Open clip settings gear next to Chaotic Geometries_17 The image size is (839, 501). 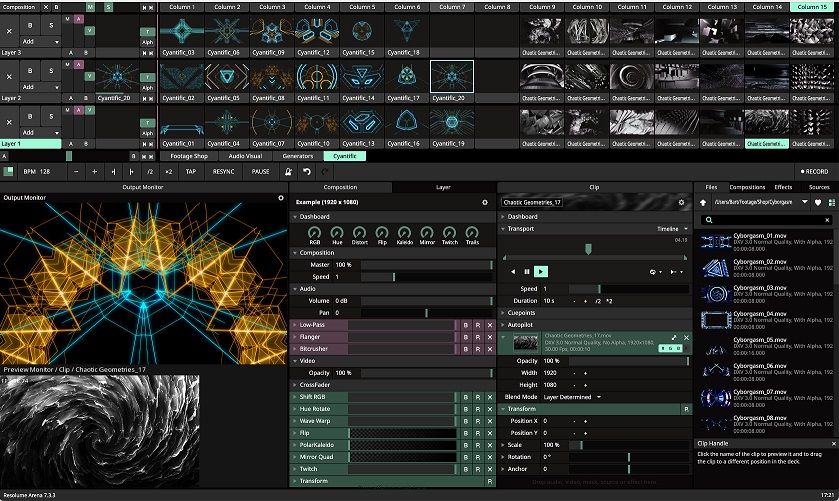(x=681, y=202)
